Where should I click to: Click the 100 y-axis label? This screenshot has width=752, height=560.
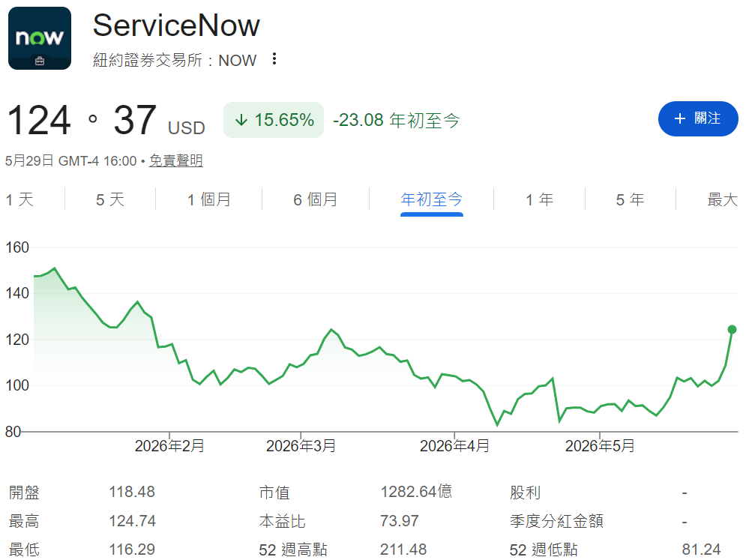click(x=17, y=385)
